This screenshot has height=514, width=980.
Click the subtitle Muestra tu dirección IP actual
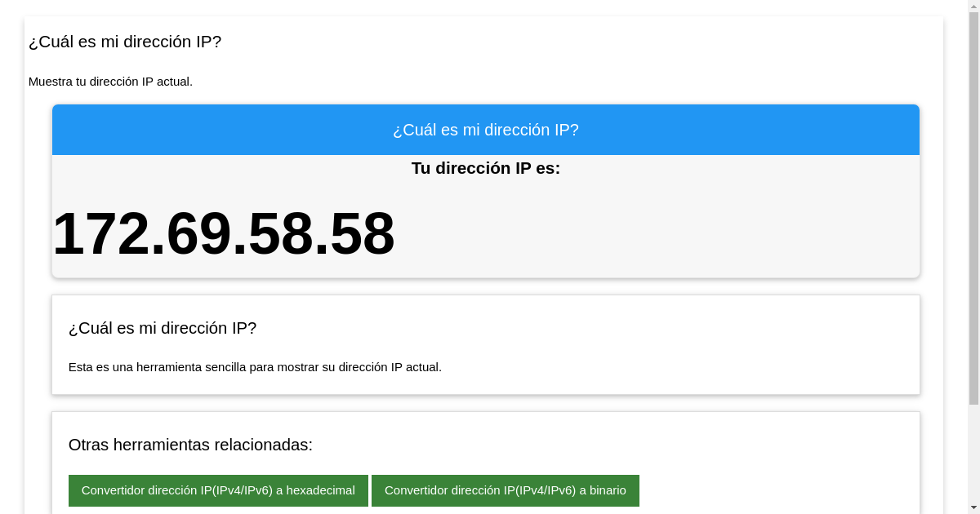111,82
